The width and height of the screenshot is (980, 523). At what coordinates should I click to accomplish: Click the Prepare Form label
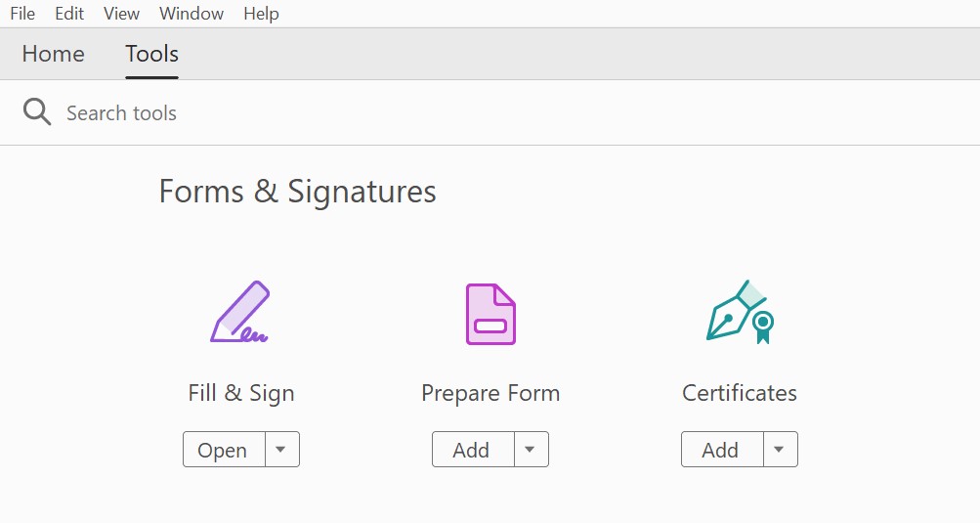(490, 393)
